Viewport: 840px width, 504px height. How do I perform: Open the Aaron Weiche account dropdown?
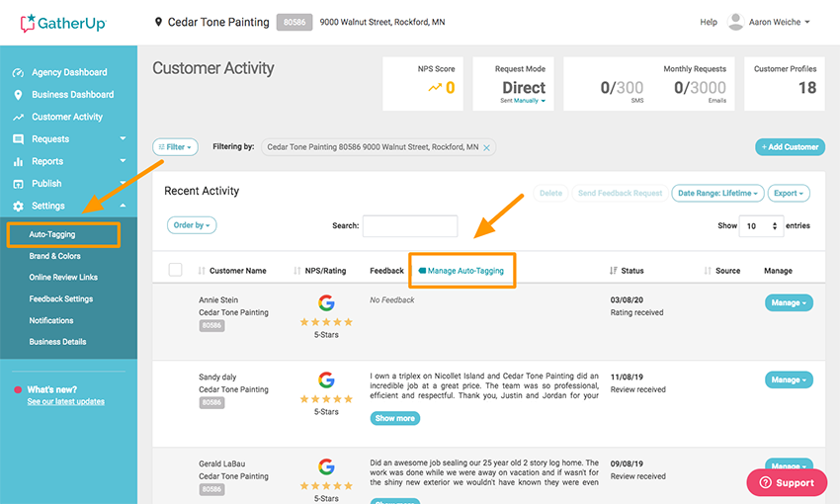780,22
